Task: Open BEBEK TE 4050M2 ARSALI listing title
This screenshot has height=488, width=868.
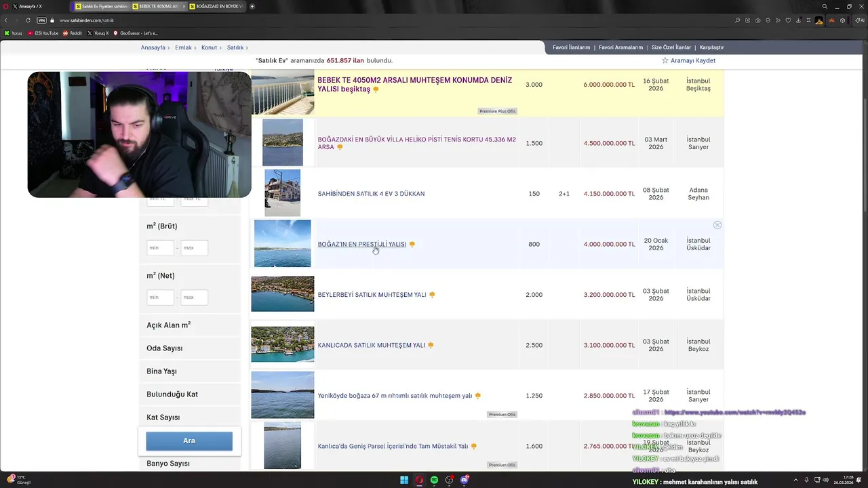Action: (414, 85)
